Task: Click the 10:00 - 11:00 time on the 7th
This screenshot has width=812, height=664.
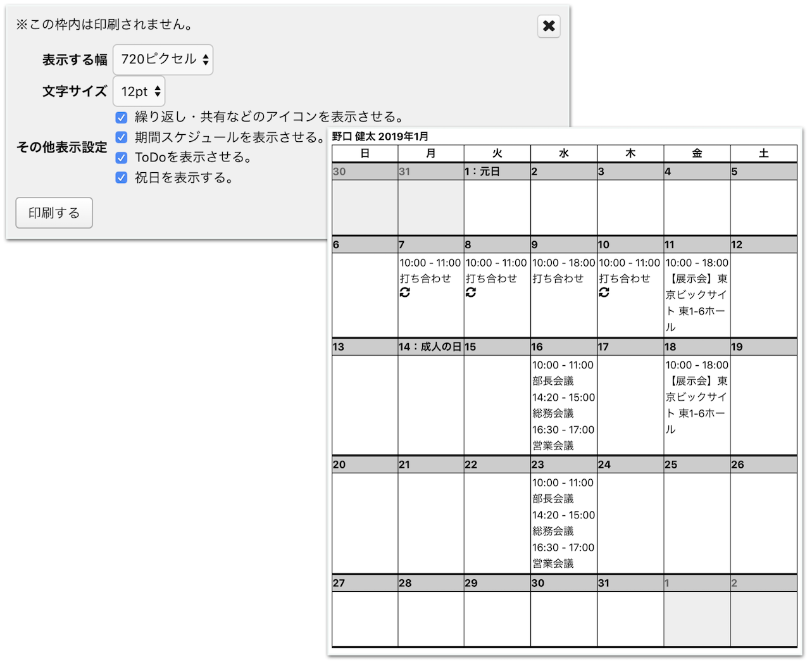Action: click(x=430, y=263)
